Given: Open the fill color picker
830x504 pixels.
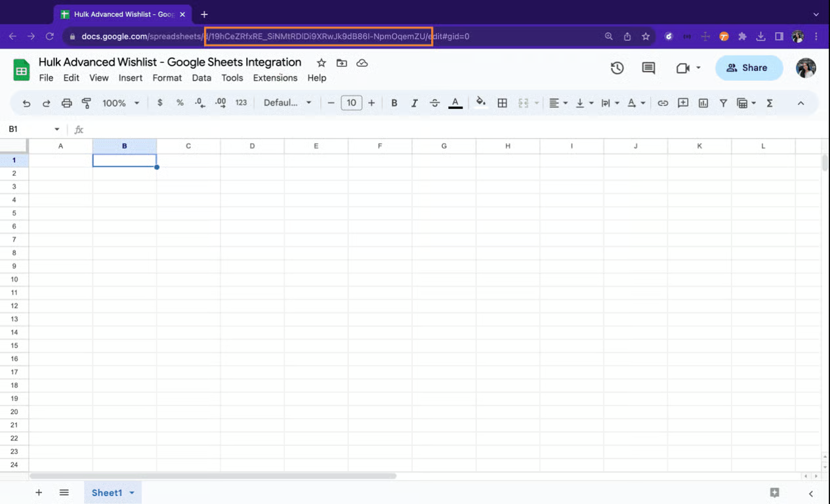Looking at the screenshot, I should [x=481, y=102].
